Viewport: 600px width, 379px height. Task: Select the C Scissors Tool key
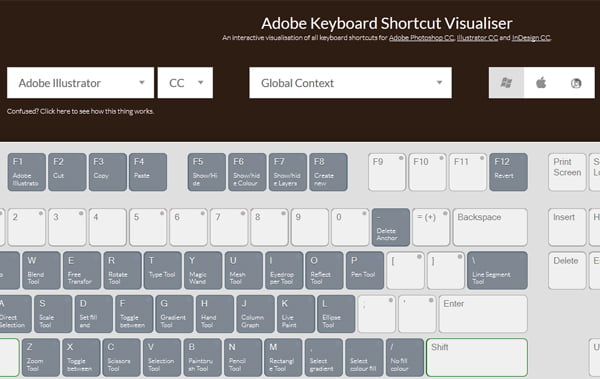click(122, 357)
